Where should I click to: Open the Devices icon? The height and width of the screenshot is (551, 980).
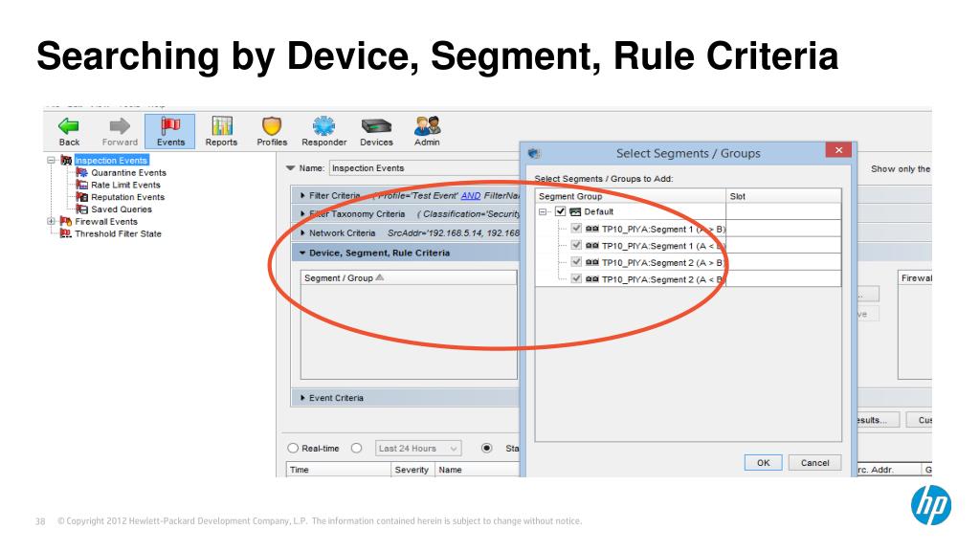click(376, 126)
